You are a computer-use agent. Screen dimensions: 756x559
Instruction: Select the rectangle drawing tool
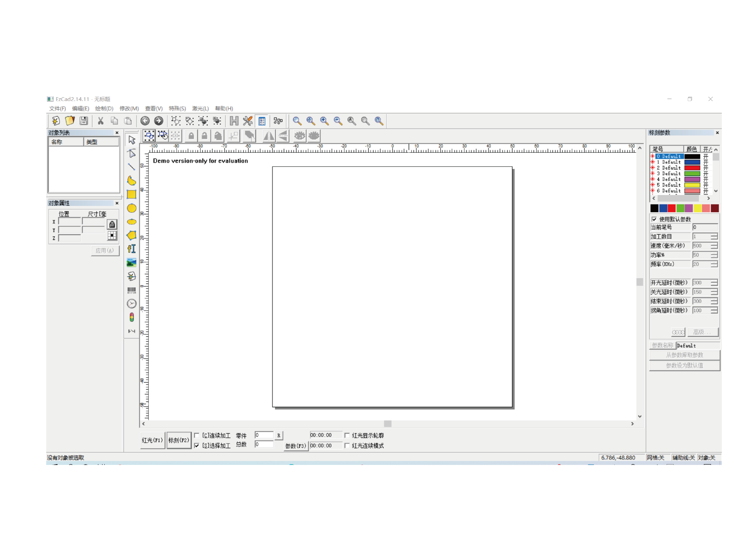(x=131, y=194)
